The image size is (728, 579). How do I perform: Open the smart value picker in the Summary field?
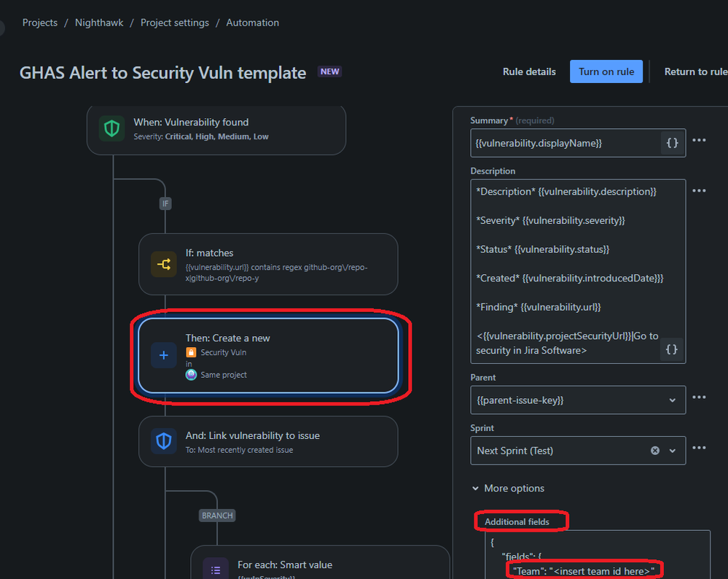click(x=670, y=143)
